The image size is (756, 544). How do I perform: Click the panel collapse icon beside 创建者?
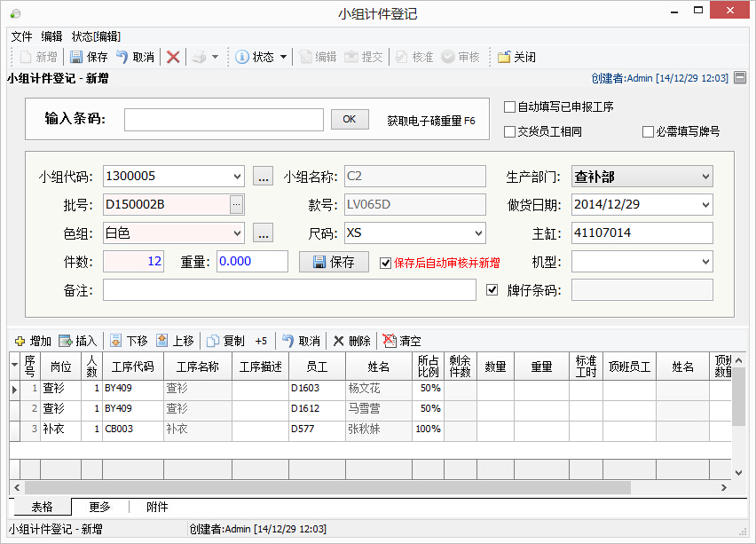[x=740, y=77]
